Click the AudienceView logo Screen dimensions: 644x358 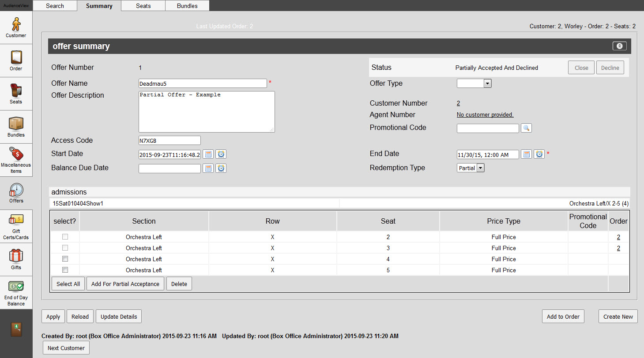click(x=16, y=5)
